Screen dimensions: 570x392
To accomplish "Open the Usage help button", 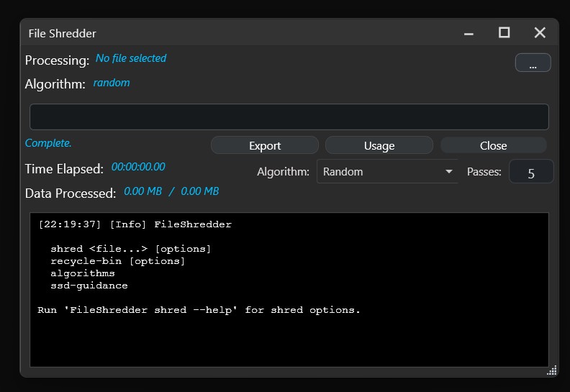I will click(379, 145).
